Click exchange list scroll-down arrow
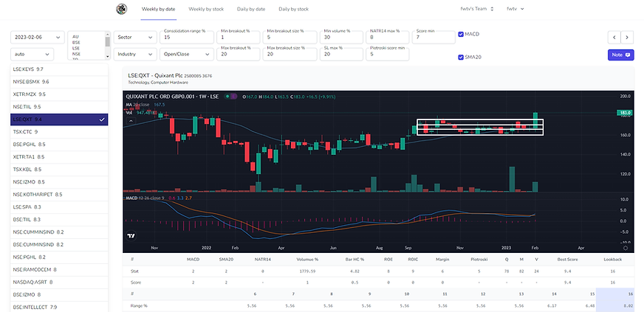Screen dimensions: 644x312 (x=108, y=57)
